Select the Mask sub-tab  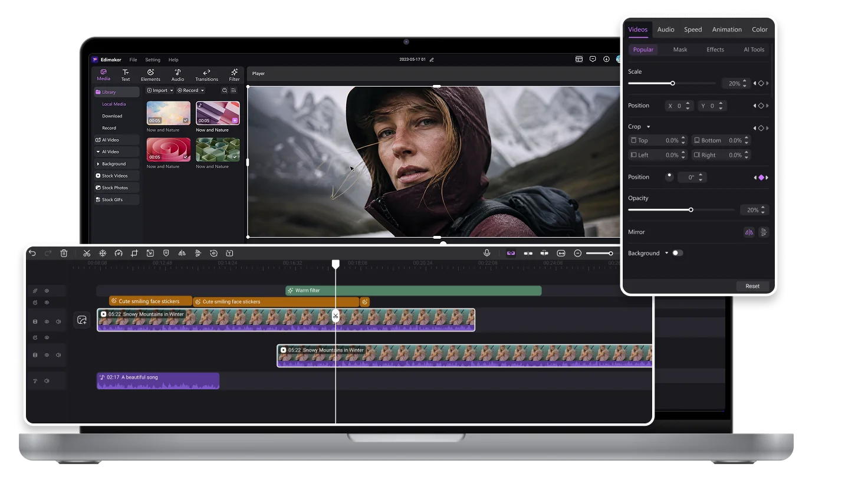[680, 50]
